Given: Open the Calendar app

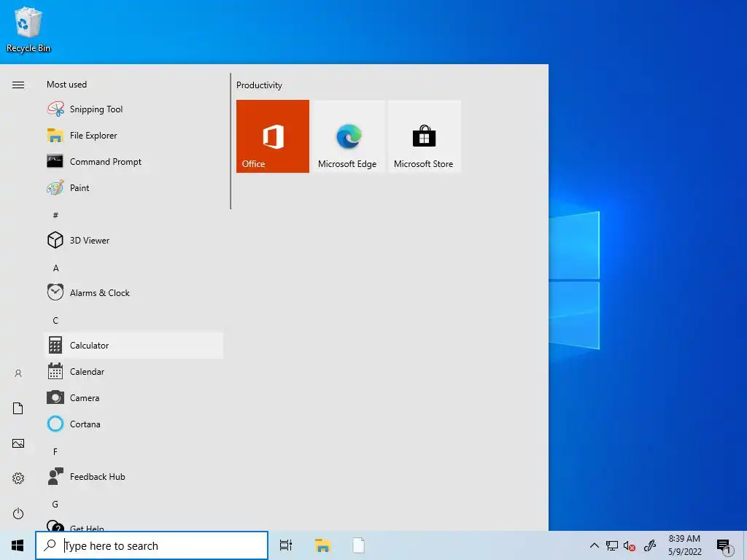Looking at the screenshot, I should (133, 371).
